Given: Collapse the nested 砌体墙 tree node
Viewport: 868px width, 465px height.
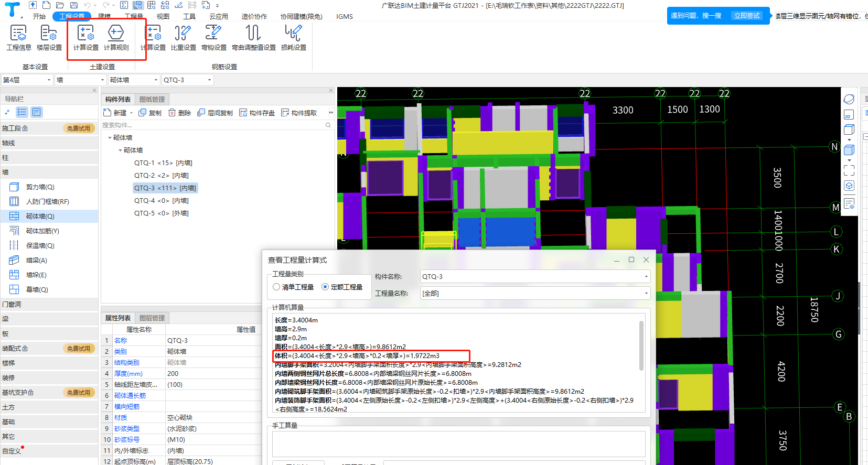Looking at the screenshot, I should [120, 150].
